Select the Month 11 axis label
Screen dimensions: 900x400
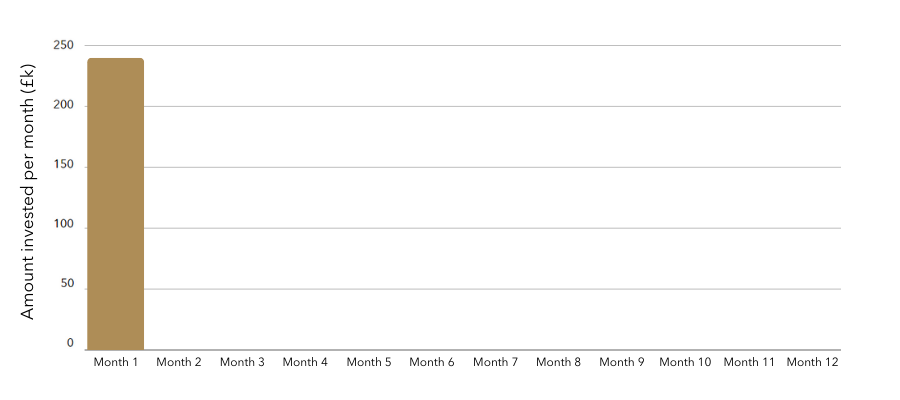(x=748, y=362)
